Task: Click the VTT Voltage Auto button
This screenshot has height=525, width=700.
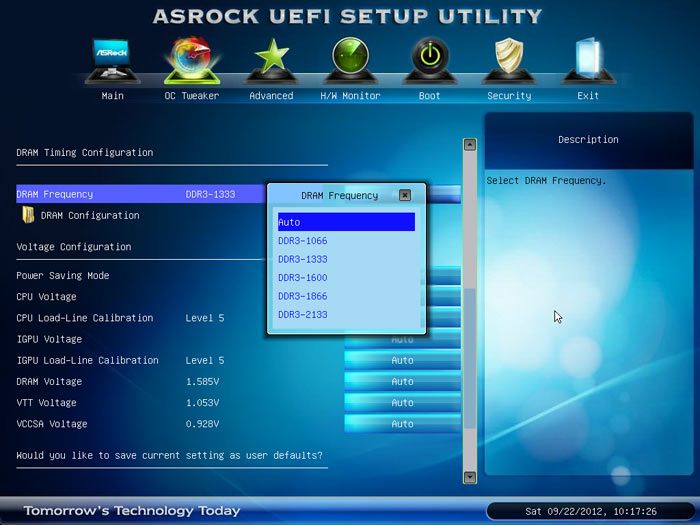Action: tap(402, 403)
